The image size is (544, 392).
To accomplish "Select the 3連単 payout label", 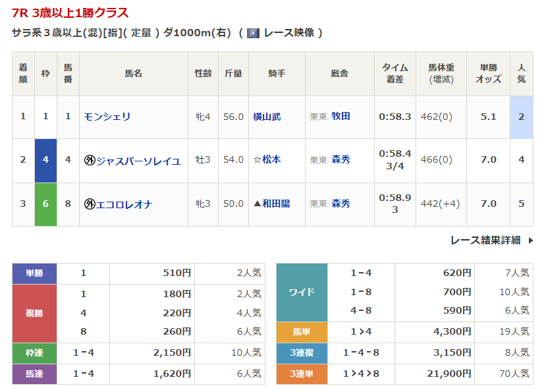I will 302,374.
